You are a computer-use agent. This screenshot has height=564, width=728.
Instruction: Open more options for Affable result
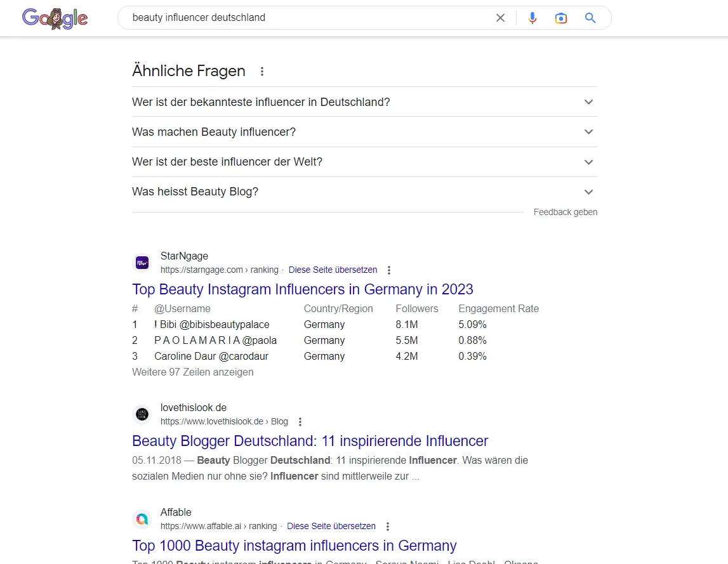coord(388,527)
